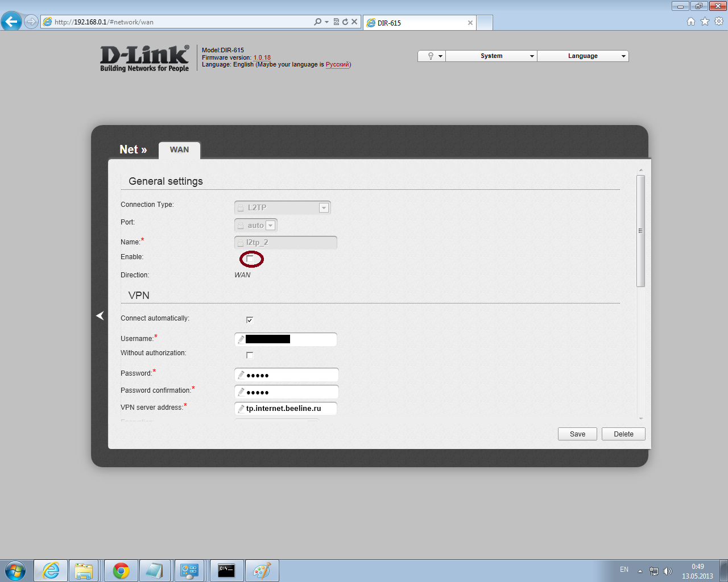Uncheck Connect automatically
Image resolution: width=728 pixels, height=582 pixels.
click(250, 320)
